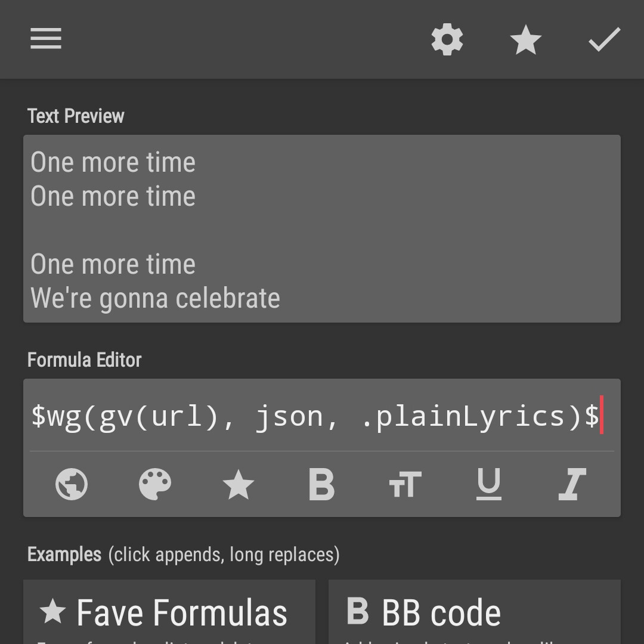Tap the Formula Editor label
Screen dimensions: 644x644
click(84, 360)
